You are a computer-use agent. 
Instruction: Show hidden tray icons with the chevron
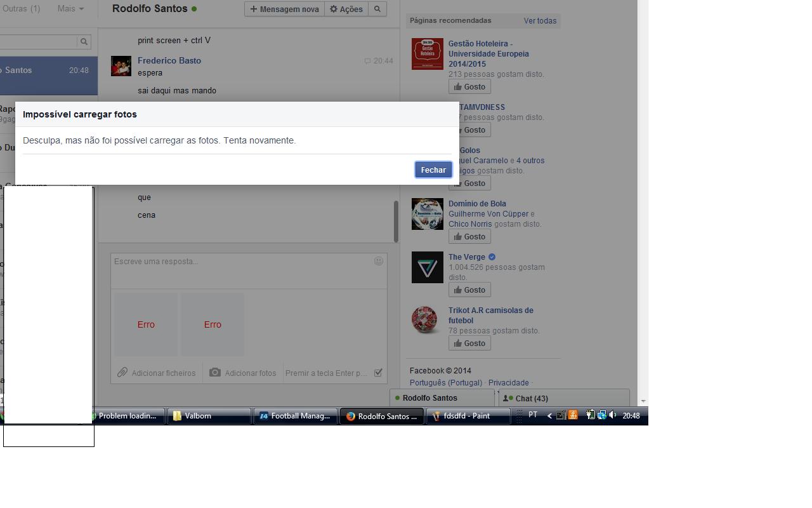(549, 415)
